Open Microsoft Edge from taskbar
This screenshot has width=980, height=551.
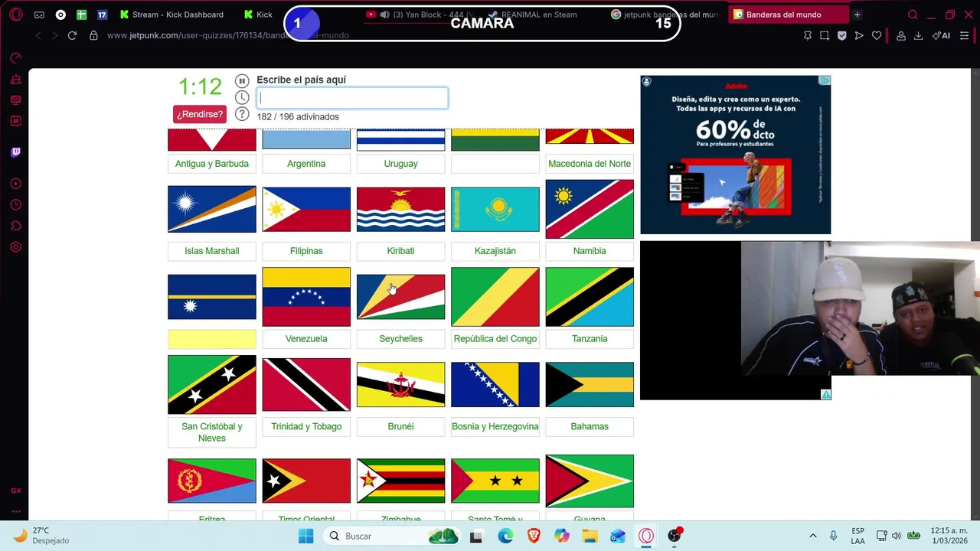pos(505,536)
